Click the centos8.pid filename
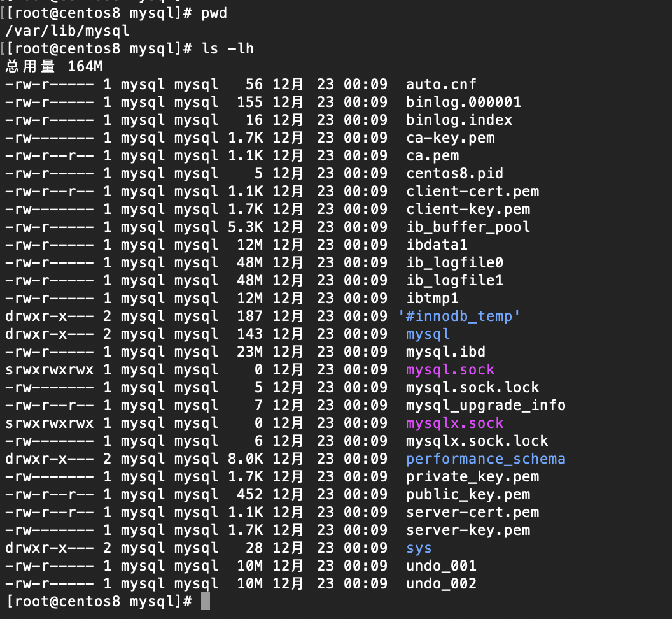The height and width of the screenshot is (619, 672). click(x=454, y=173)
